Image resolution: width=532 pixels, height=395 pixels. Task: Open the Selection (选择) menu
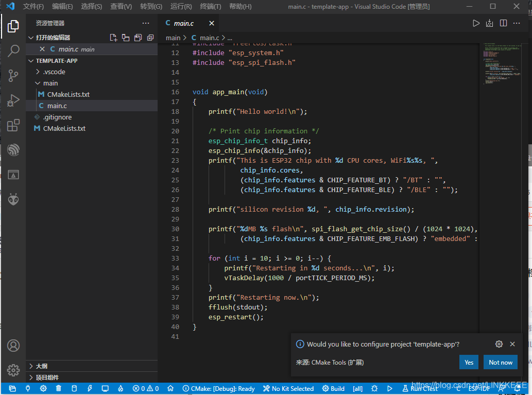click(x=92, y=7)
